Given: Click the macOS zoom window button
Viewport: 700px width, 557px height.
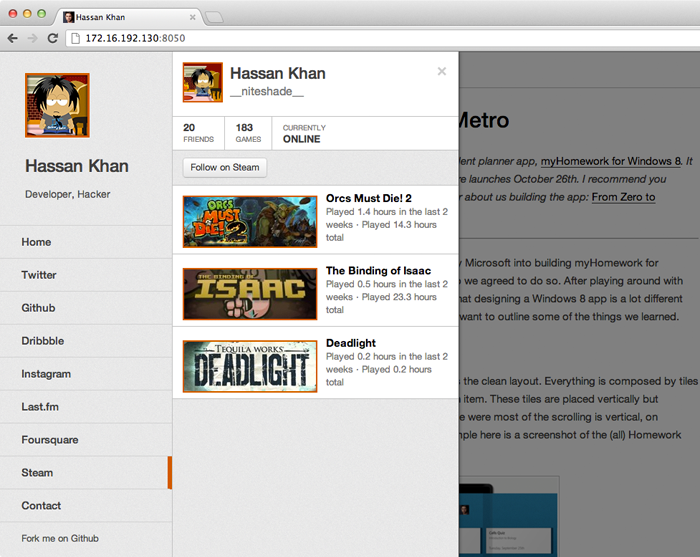Looking at the screenshot, I should [x=42, y=13].
